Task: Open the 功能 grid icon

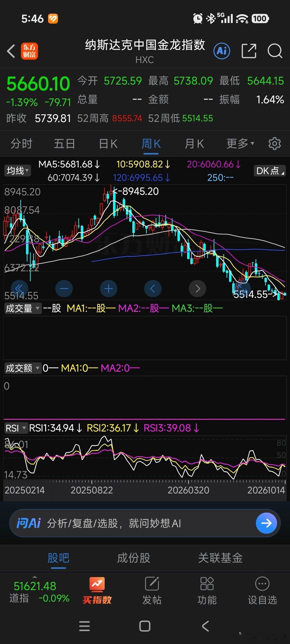Action: (207, 584)
